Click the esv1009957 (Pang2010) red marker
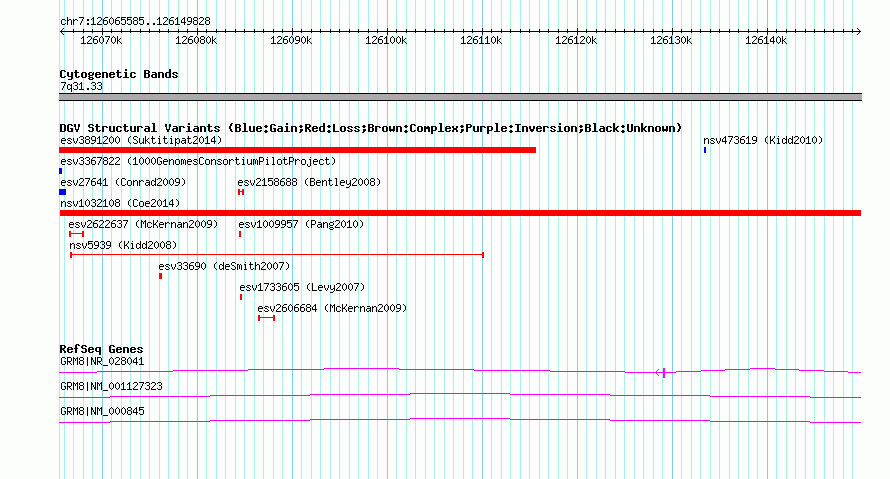Image resolution: width=890 pixels, height=479 pixels. tap(240, 234)
